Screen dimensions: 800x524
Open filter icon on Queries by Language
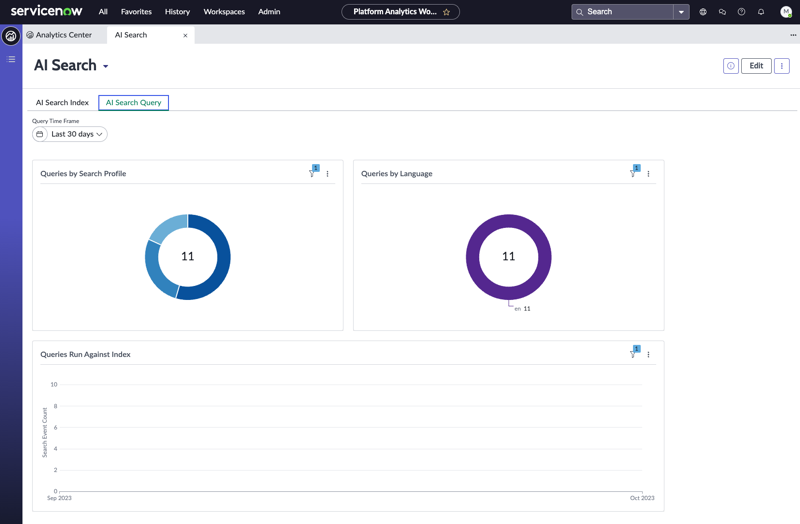(634, 172)
